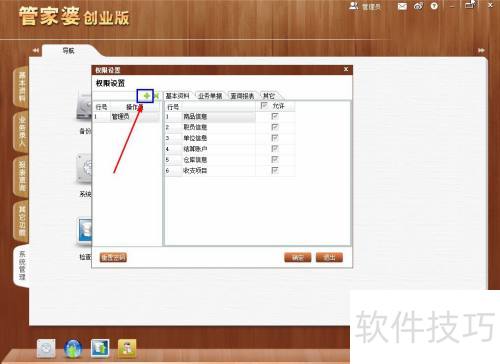The height and width of the screenshot is (364, 500).
Task: Click the 确定 button
Action: (x=298, y=257)
